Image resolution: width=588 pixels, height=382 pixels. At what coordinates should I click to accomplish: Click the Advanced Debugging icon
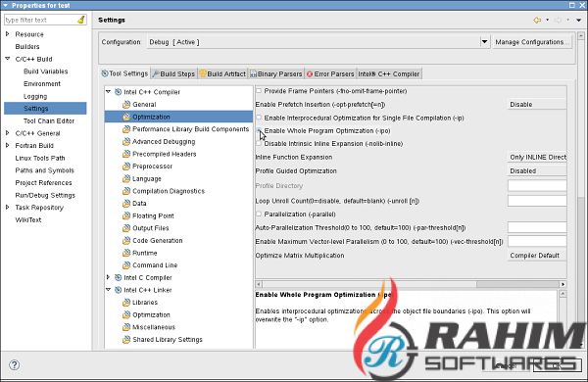click(126, 141)
